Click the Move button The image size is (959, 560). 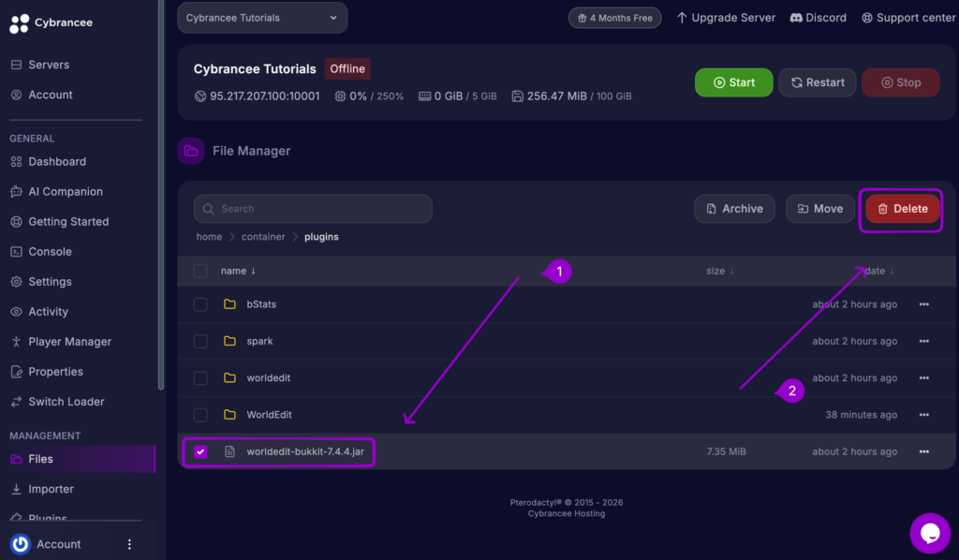click(820, 209)
